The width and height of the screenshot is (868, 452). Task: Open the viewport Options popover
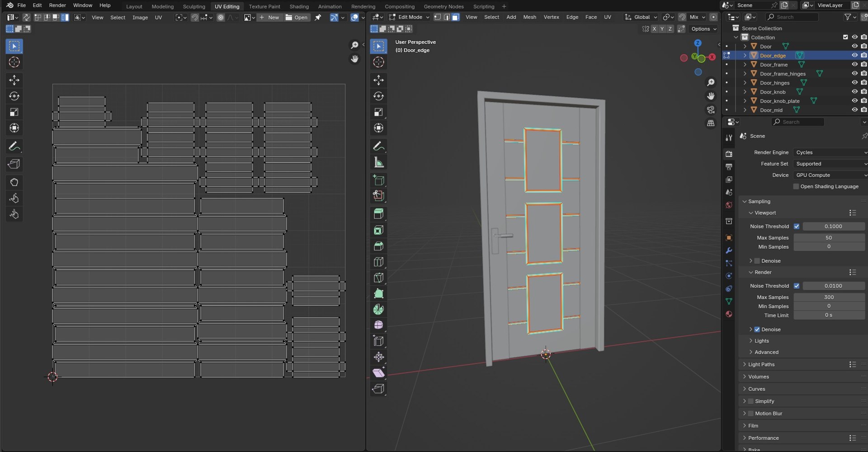[x=704, y=29]
